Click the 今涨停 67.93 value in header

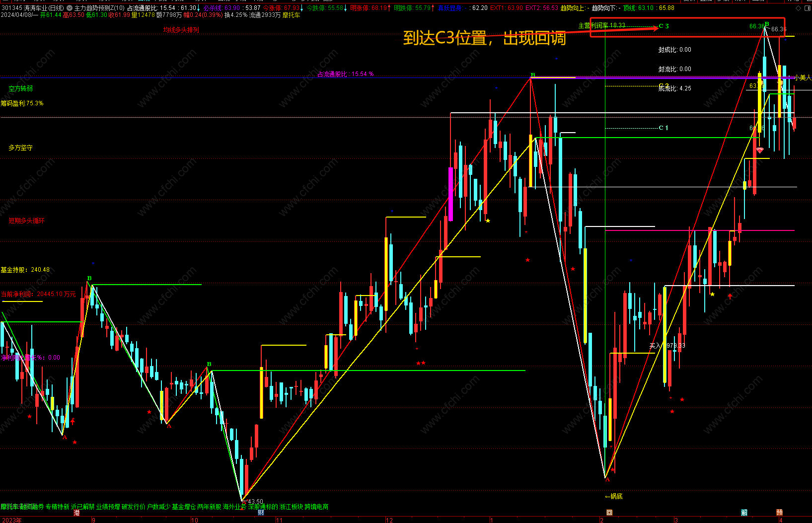click(x=282, y=8)
